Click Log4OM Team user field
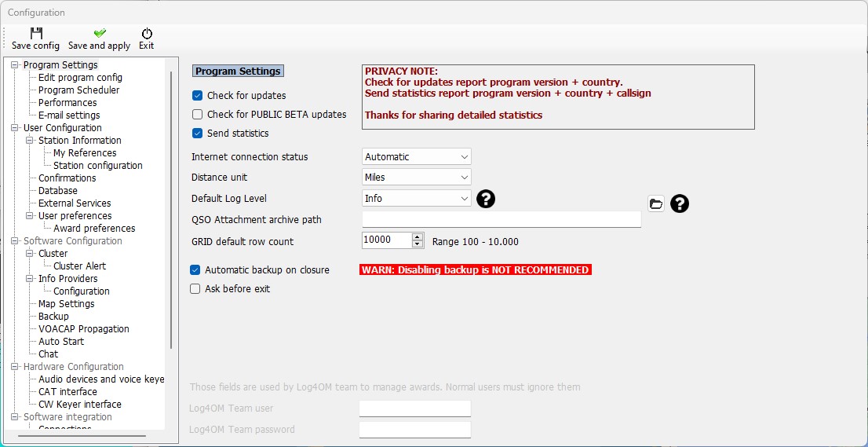This screenshot has width=868, height=447. click(x=415, y=409)
